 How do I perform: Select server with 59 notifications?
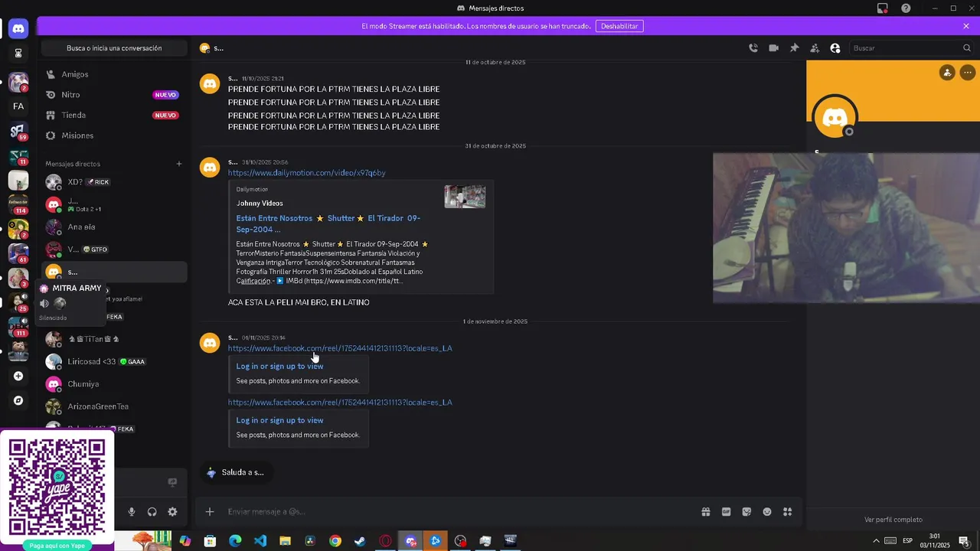(18, 132)
